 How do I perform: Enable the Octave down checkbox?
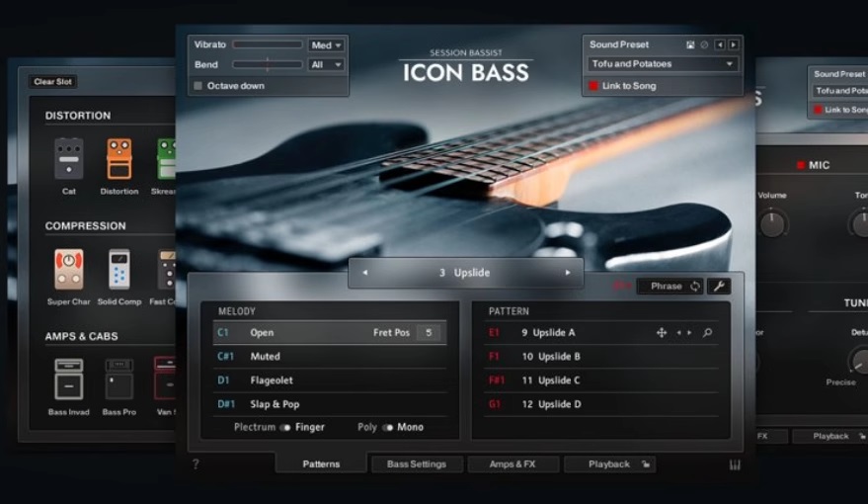click(x=198, y=86)
